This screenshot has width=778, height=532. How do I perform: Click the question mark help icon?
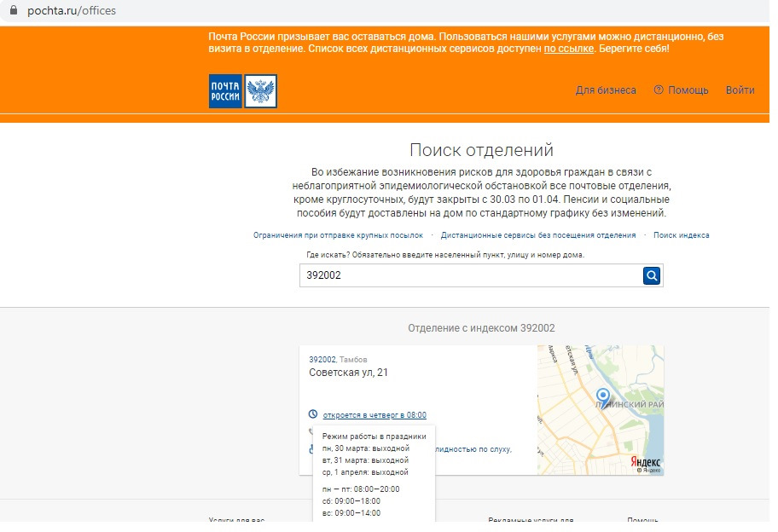659,90
